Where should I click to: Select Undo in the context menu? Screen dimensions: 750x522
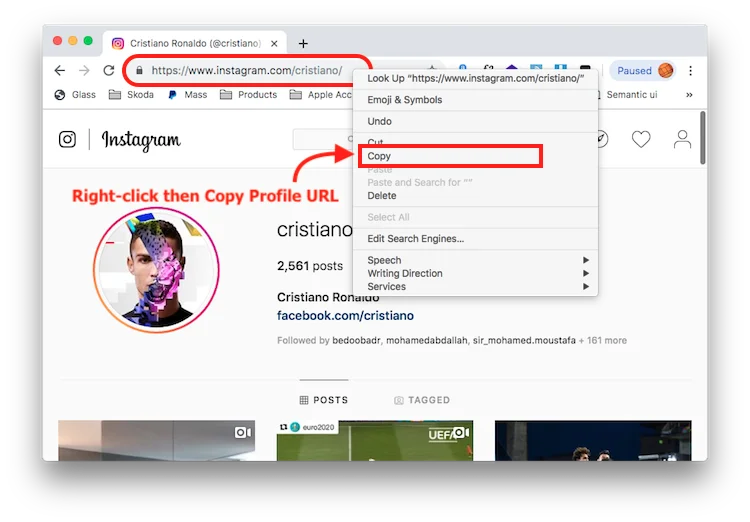475,121
